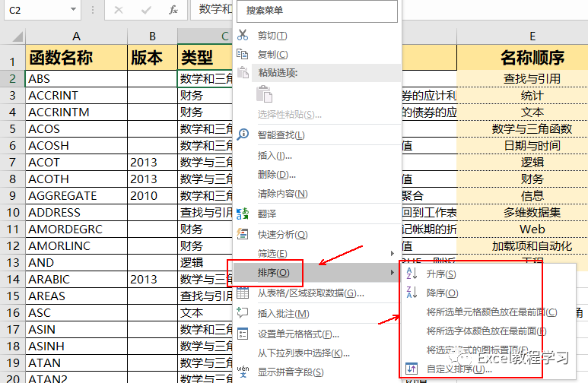The height and width of the screenshot is (383, 588).
Task: Select column A header
Action: coord(77,36)
